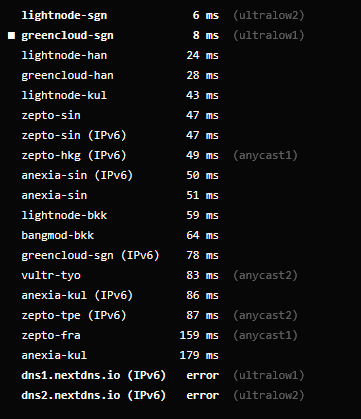Click the ultralow2 tag next to lightnode-sgn
Image resolution: width=361 pixels, height=419 pixels.
[x=269, y=16]
